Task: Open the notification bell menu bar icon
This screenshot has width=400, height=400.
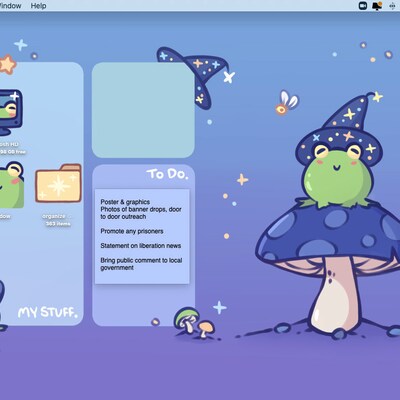Action: 377,6
